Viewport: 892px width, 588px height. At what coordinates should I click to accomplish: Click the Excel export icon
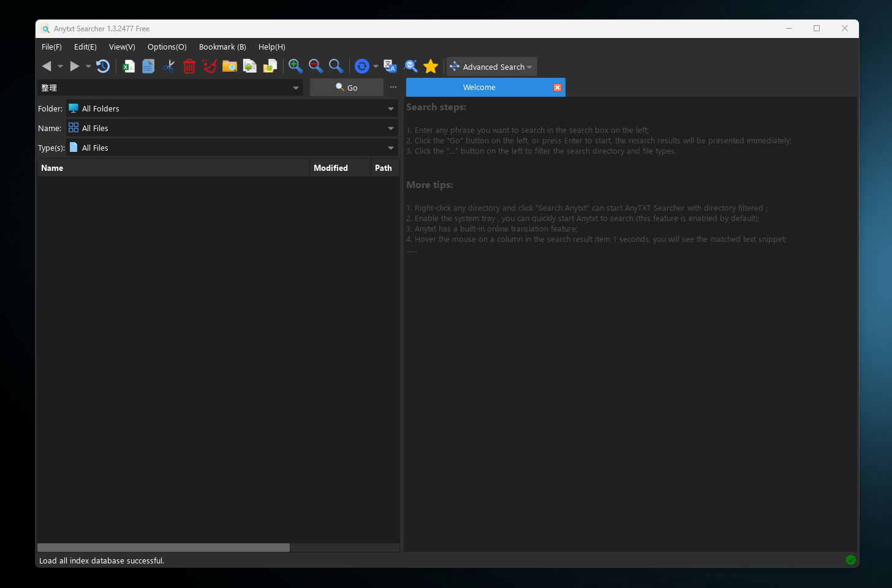coord(128,66)
